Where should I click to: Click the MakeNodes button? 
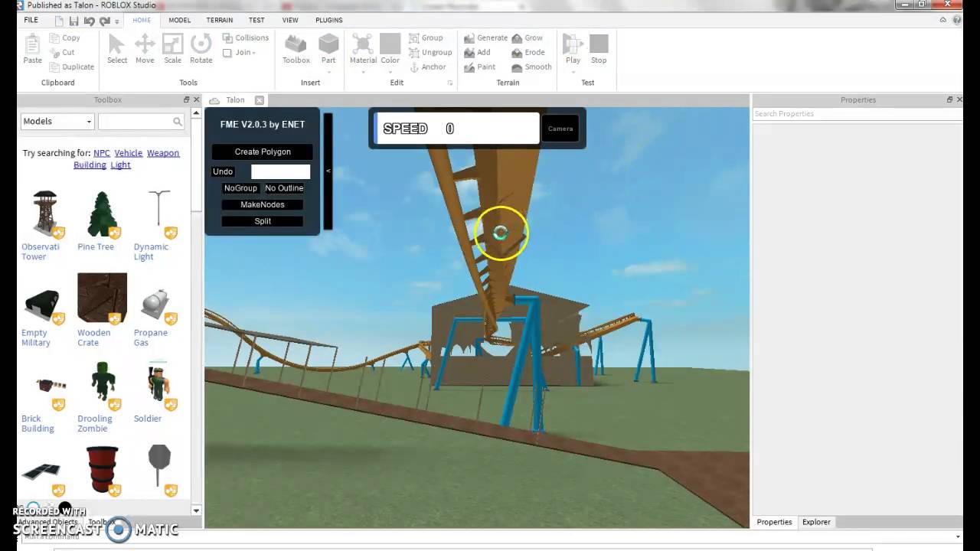263,204
